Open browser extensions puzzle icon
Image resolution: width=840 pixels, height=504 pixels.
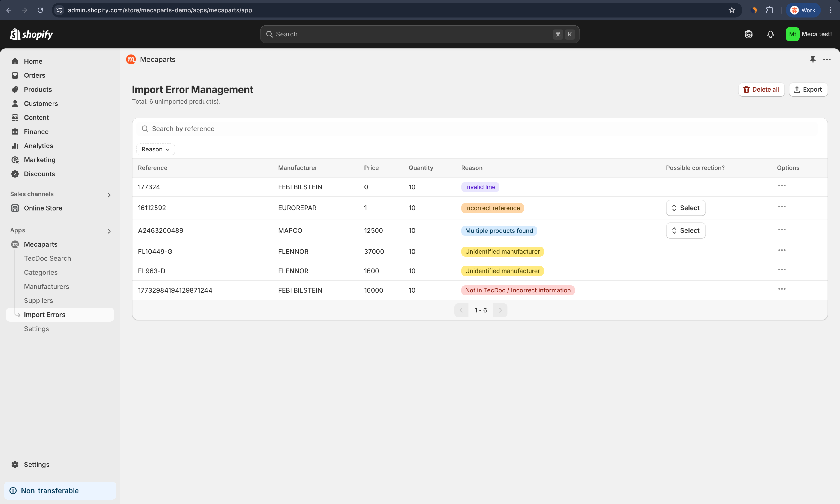click(x=770, y=10)
